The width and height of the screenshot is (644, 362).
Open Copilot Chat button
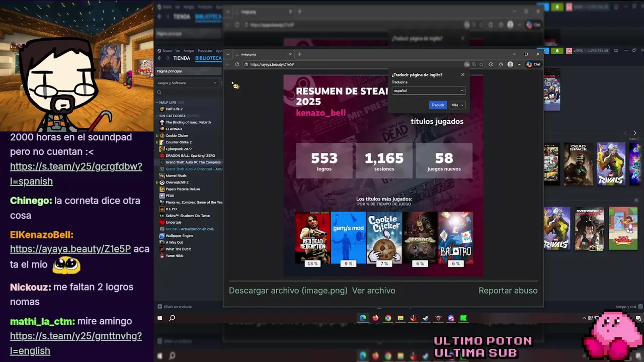point(533,64)
